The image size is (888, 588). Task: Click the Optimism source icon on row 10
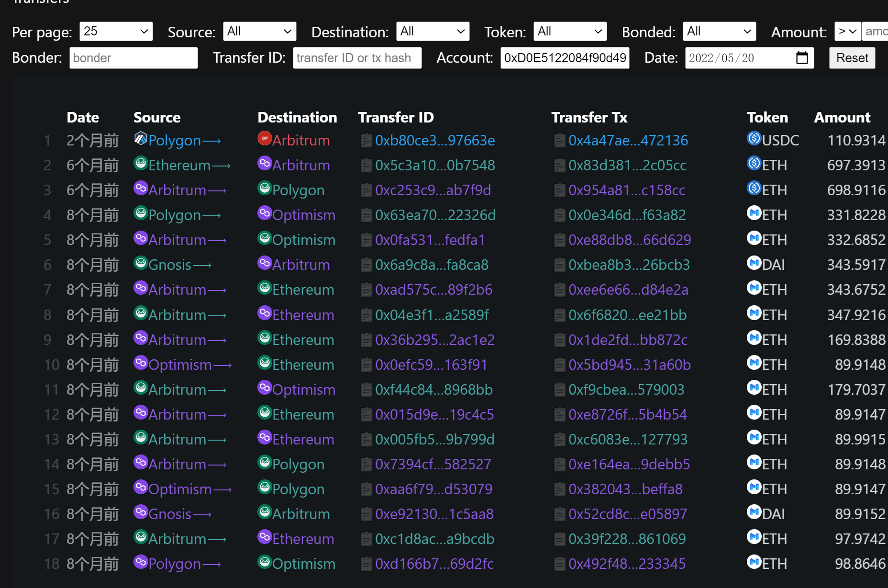141,363
